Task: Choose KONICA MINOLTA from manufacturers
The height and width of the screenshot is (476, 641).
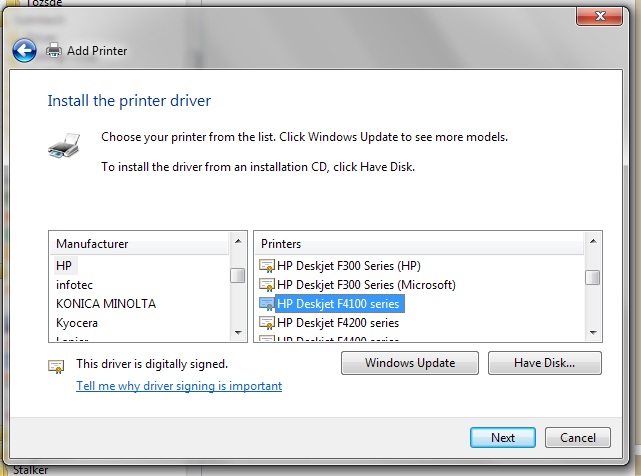Action: click(x=106, y=303)
